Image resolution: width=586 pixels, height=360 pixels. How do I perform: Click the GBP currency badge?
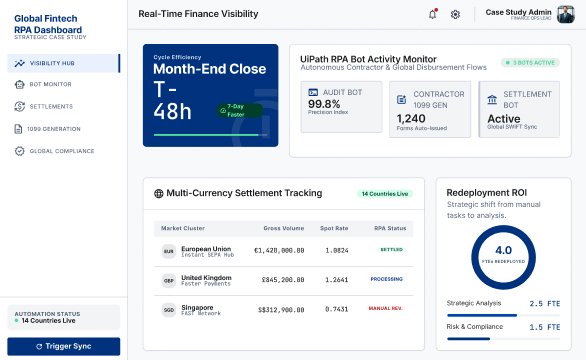169,281
